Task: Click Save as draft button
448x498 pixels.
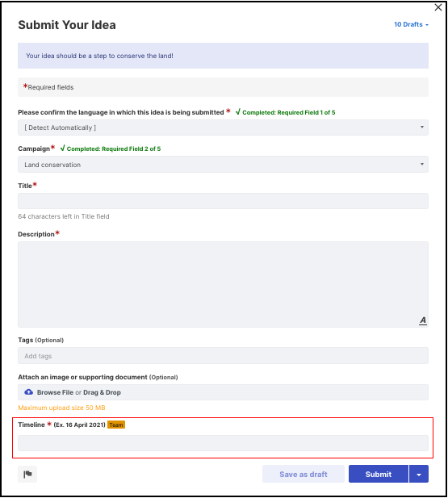Action: 304,474
